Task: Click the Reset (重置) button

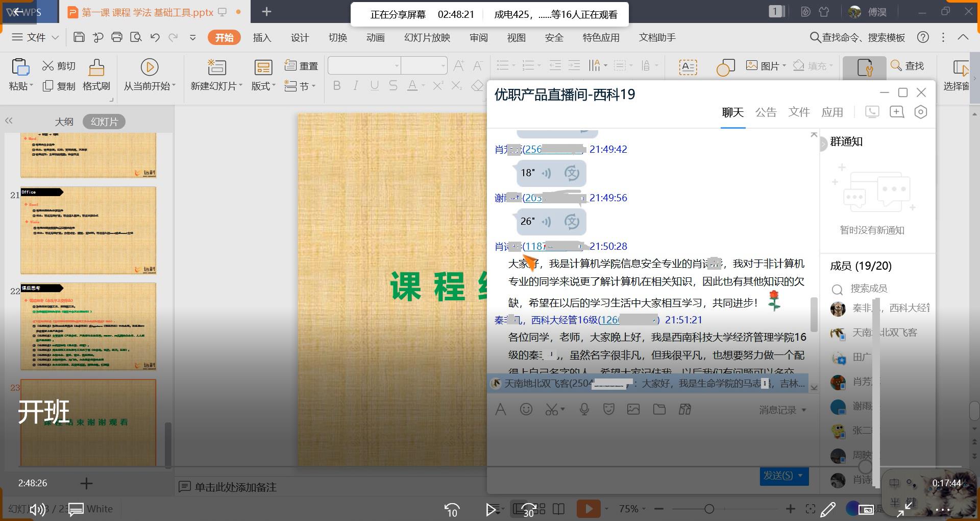Action: pos(301,65)
